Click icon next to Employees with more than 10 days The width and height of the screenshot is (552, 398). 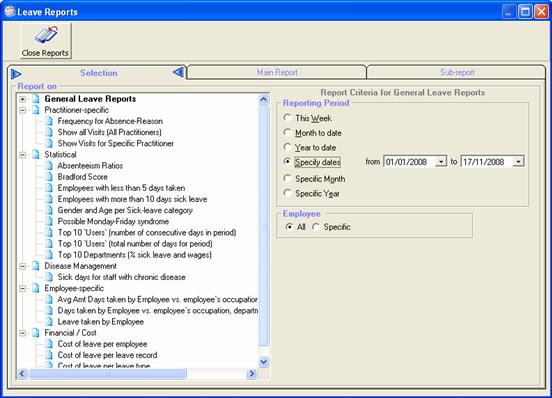(49, 199)
